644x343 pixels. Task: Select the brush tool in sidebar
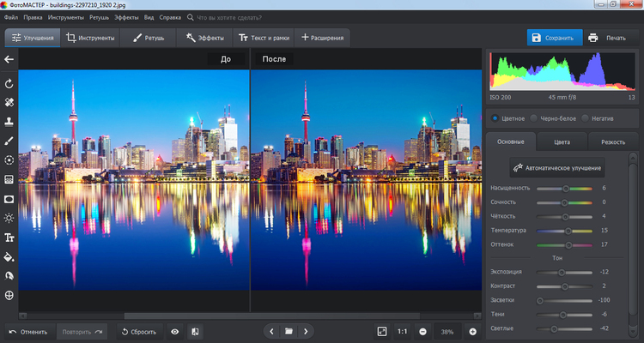(x=9, y=140)
